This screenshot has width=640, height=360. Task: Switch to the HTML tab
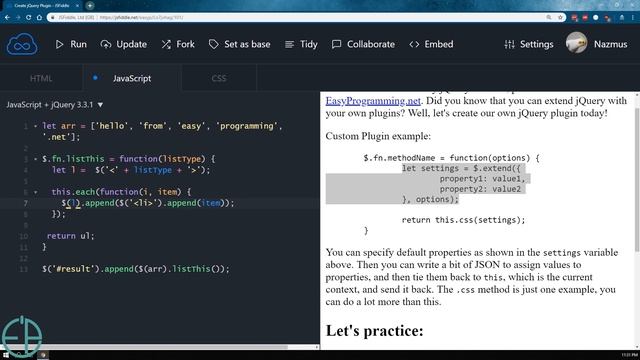click(x=41, y=78)
